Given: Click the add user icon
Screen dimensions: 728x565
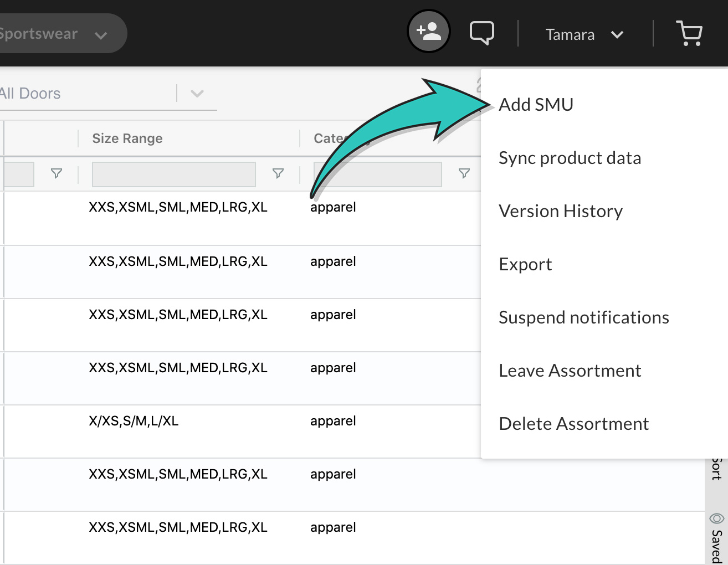Looking at the screenshot, I should pos(428,32).
